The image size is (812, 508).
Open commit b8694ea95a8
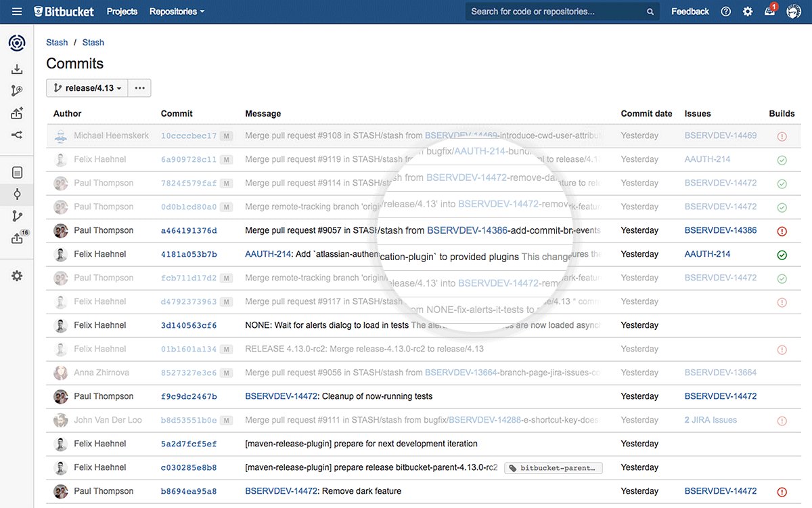coord(189,491)
